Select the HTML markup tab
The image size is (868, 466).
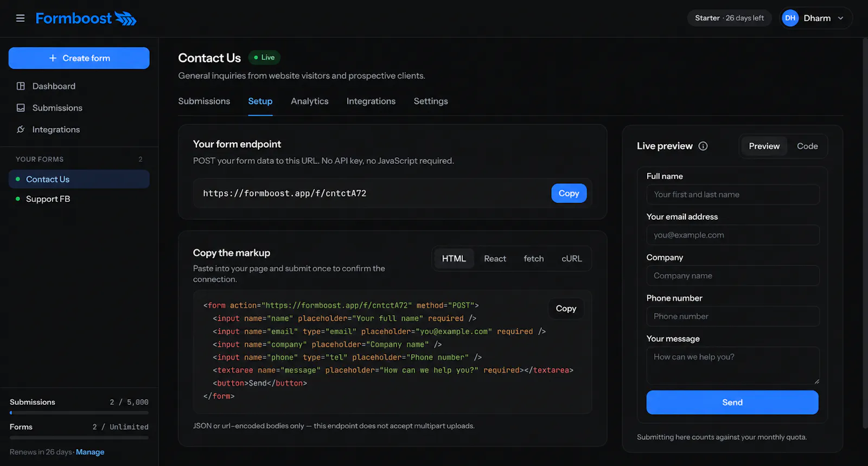pos(454,259)
